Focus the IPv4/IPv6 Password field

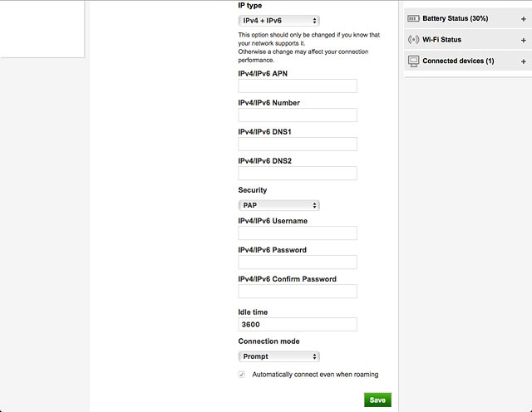[298, 262]
